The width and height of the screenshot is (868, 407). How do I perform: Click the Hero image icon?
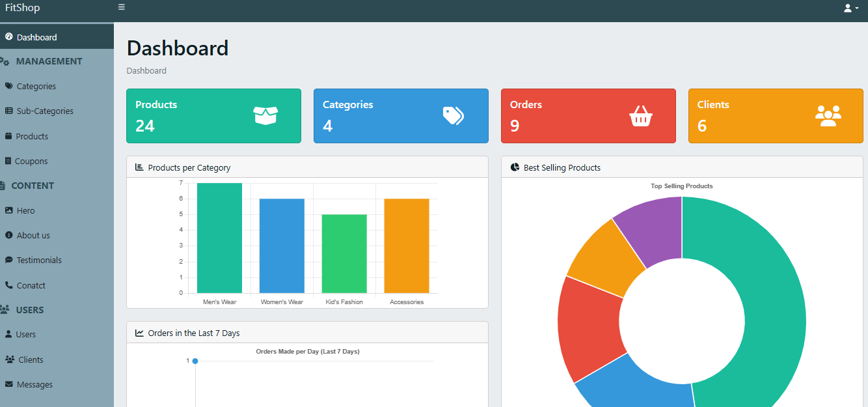(x=8, y=211)
